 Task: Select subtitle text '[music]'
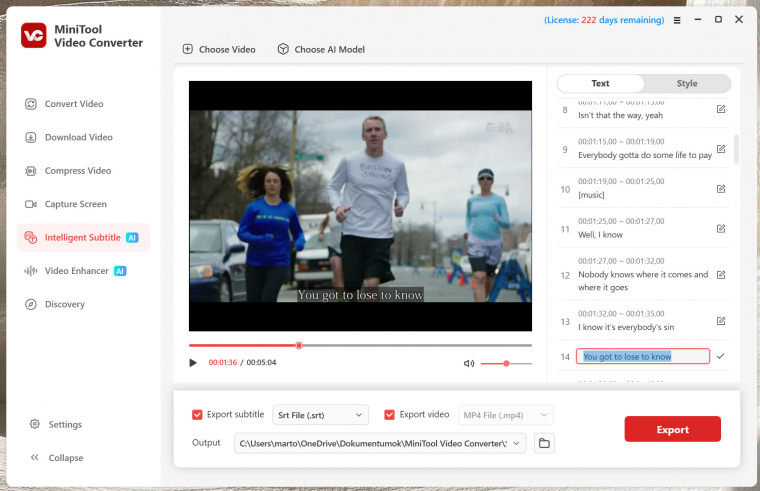pos(591,195)
